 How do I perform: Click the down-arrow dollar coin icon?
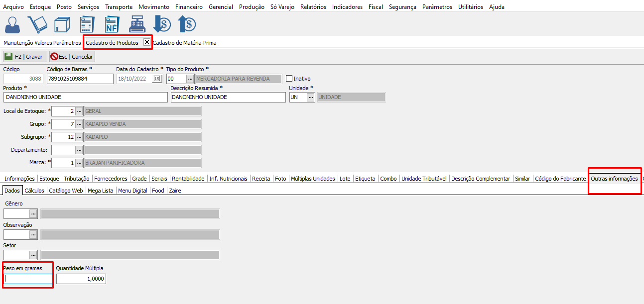click(x=162, y=24)
